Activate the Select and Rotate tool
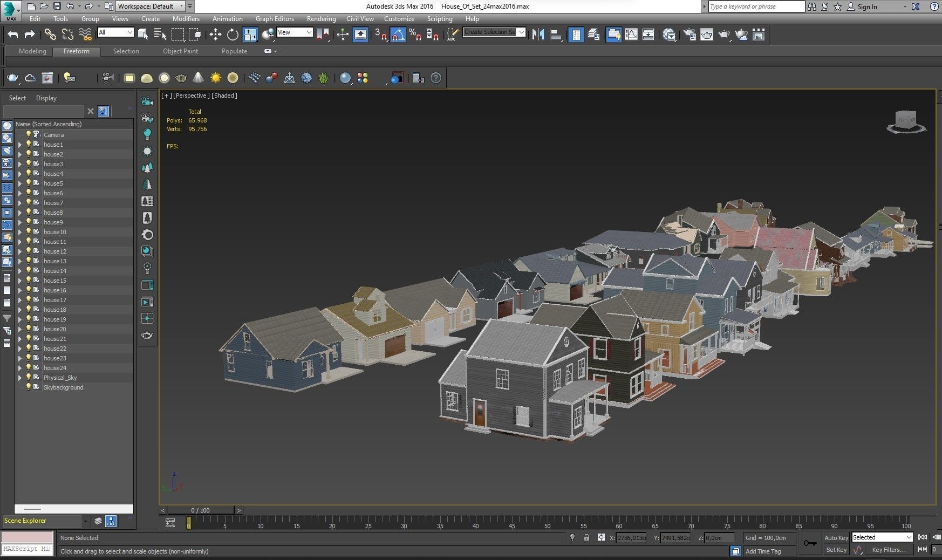The image size is (942, 560). (x=233, y=35)
